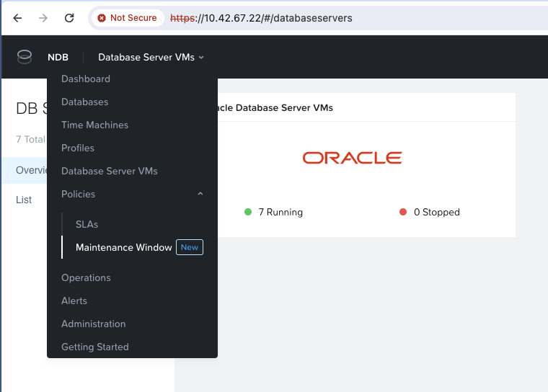Viewport: 548px width, 392px height.
Task: Click the Not Secure warning badge
Action: coord(127,18)
